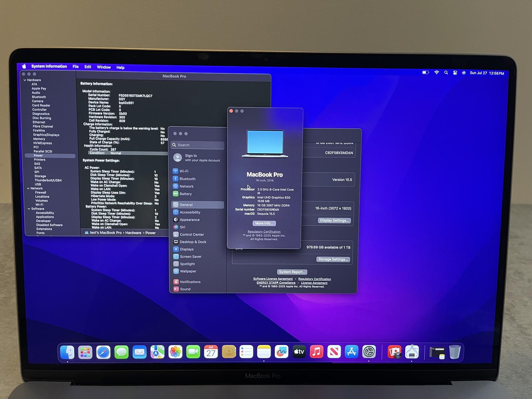
Task: Click the System Information Dock icon
Action: 412,352
